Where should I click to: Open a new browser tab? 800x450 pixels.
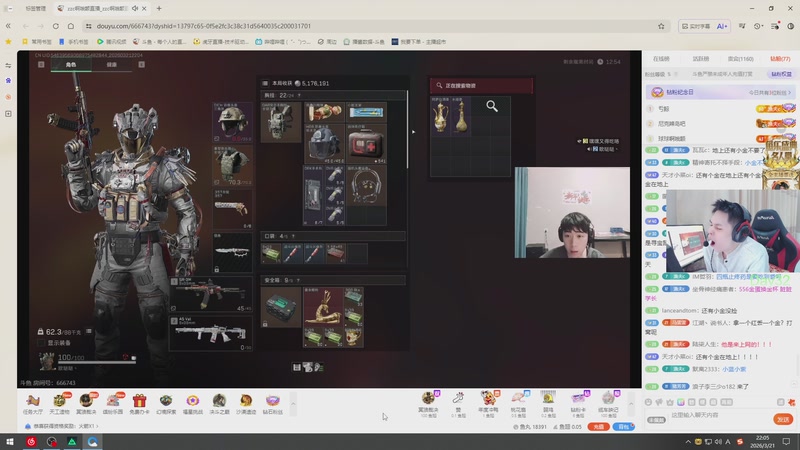[x=159, y=8]
